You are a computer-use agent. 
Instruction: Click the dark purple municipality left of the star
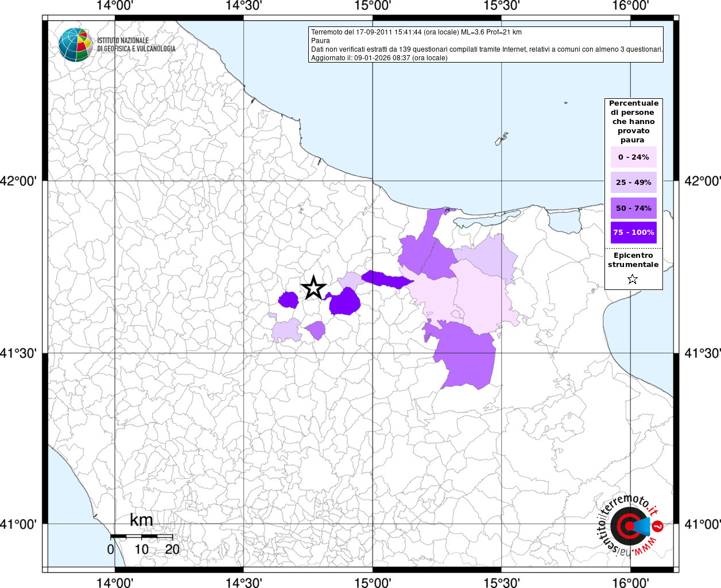[x=288, y=300]
